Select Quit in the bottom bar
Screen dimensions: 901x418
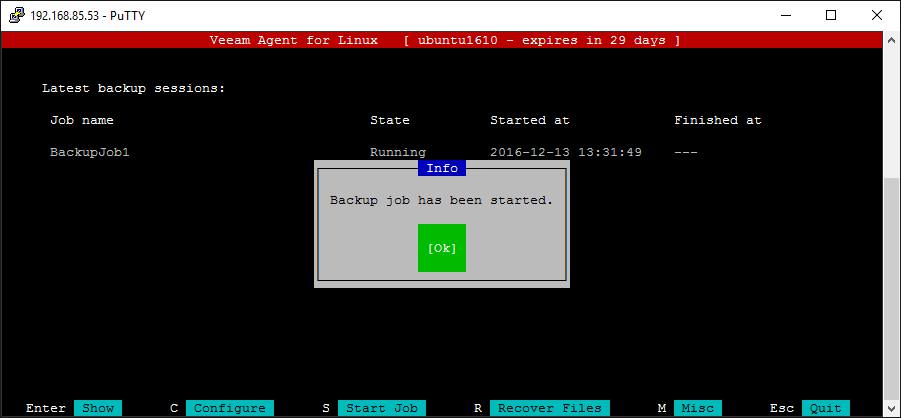click(x=826, y=408)
